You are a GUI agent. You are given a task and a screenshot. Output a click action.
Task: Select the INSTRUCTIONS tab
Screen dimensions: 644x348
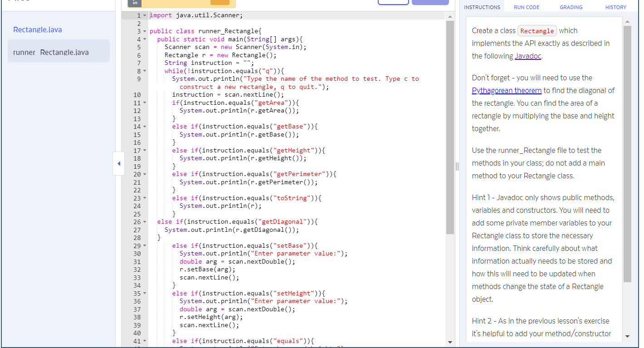pyautogui.click(x=482, y=7)
